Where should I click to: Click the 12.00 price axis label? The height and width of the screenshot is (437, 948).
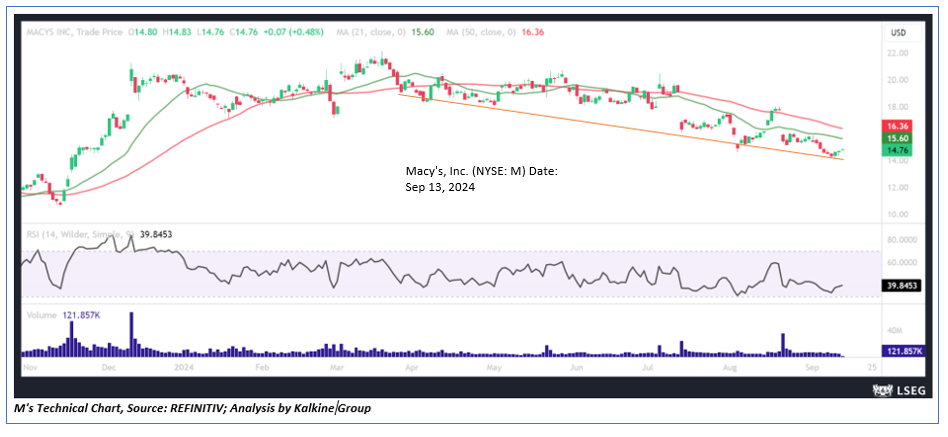[900, 187]
